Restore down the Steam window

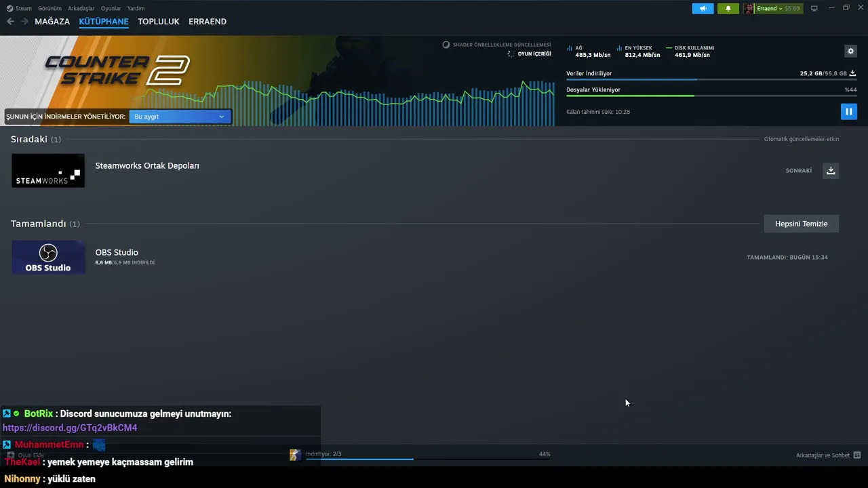pyautogui.click(x=846, y=8)
